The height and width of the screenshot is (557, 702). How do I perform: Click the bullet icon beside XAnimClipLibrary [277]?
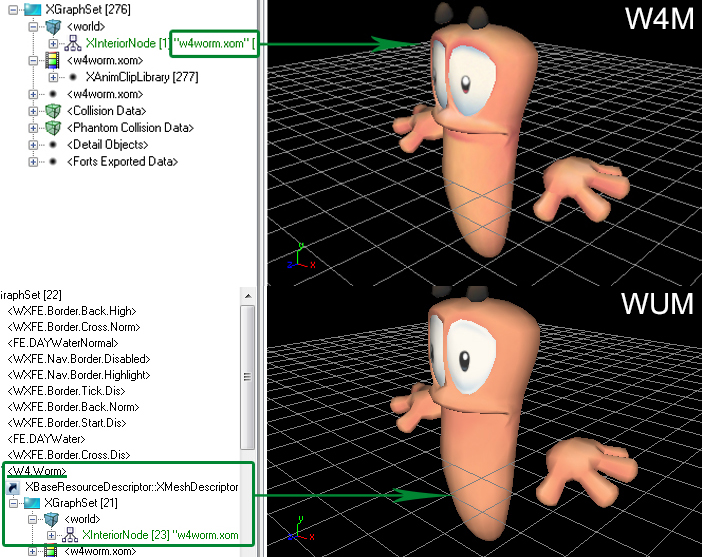(x=73, y=77)
